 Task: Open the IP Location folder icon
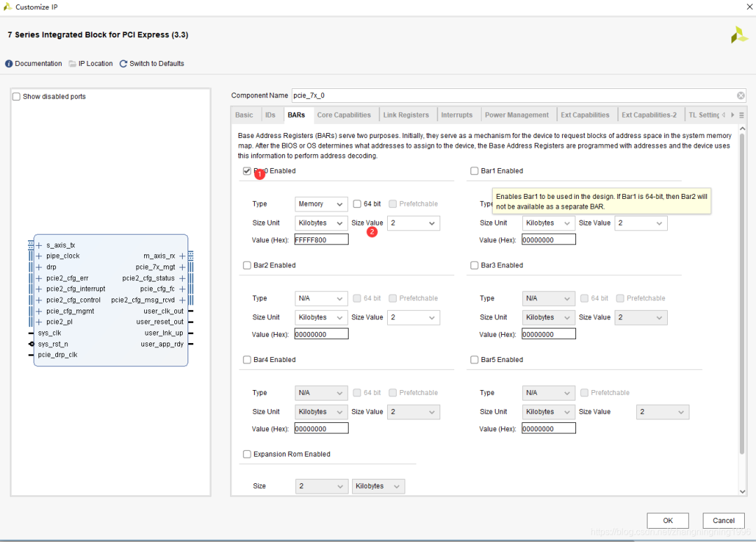(72, 64)
